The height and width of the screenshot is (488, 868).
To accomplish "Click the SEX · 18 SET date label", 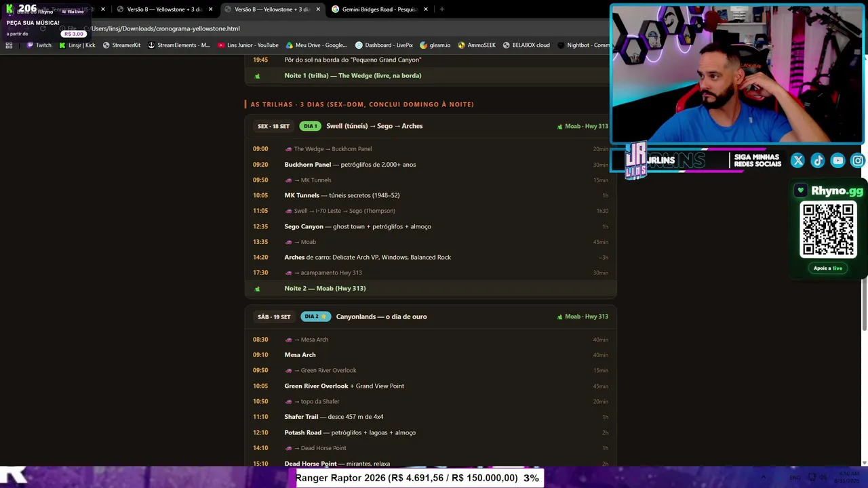I will 273,126.
